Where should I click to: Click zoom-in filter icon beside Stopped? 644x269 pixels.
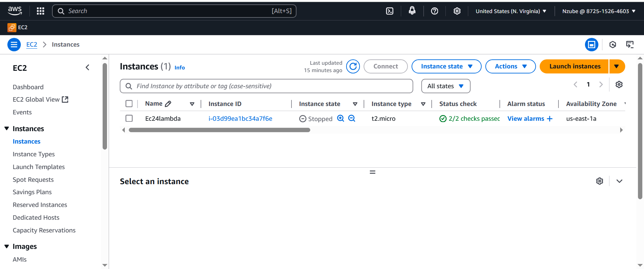tap(340, 118)
